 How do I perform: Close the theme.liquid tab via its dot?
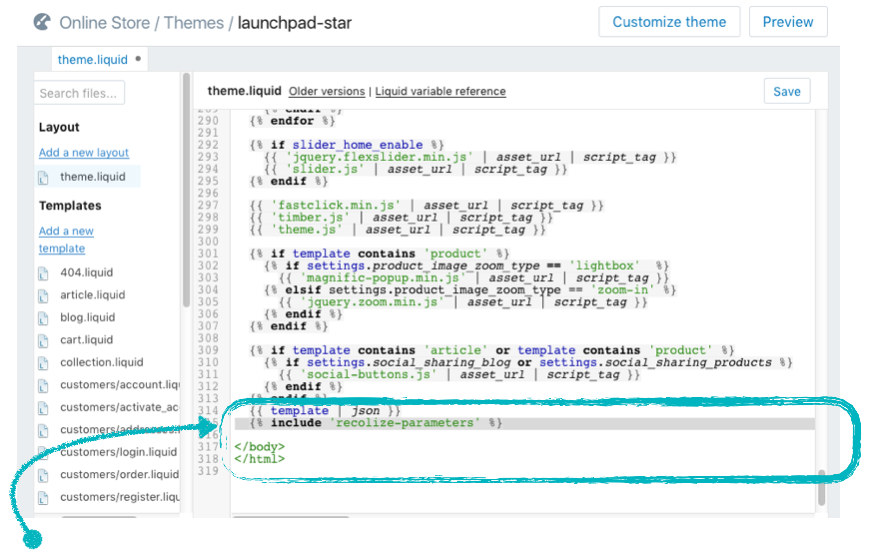coord(138,58)
